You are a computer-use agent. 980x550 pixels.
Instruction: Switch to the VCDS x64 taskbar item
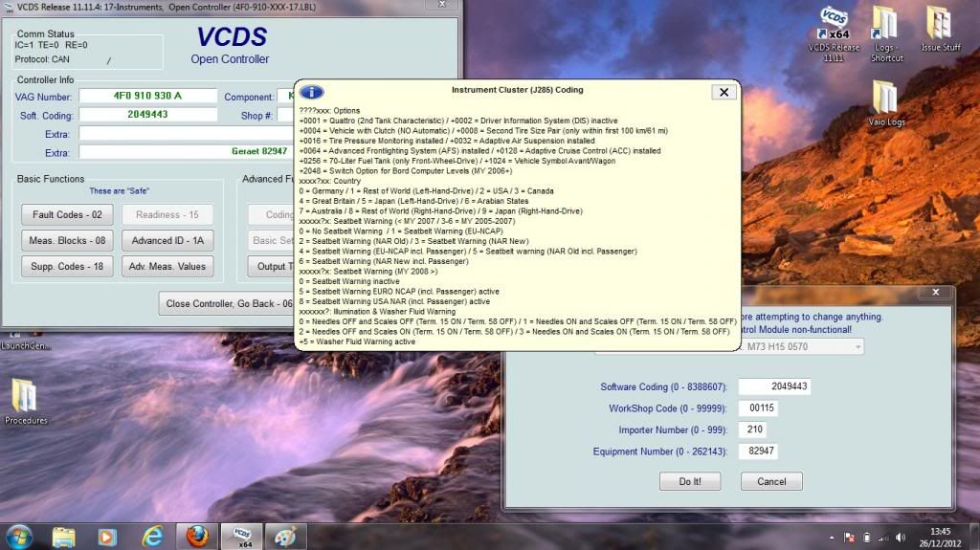[242, 537]
